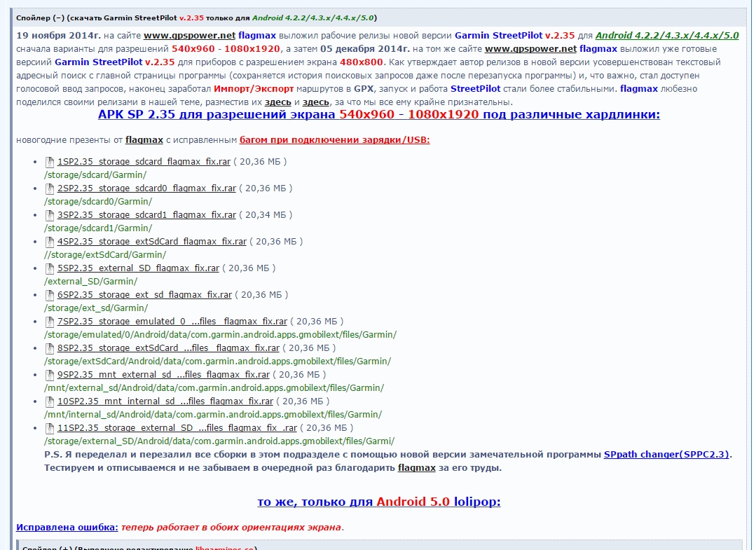Click file icon beside 8SP2.35_storage_extSdCard files attachment
Image resolution: width=756 pixels, height=550 pixels.
pos(49,348)
